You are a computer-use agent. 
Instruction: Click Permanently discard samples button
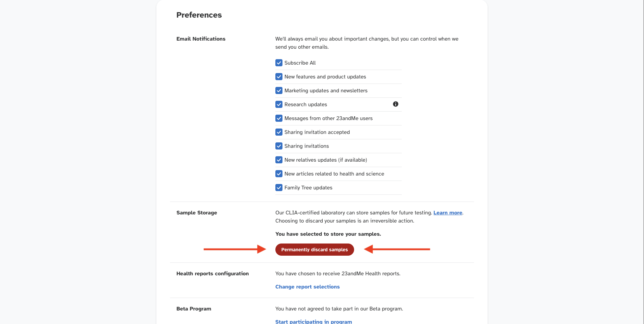point(314,250)
